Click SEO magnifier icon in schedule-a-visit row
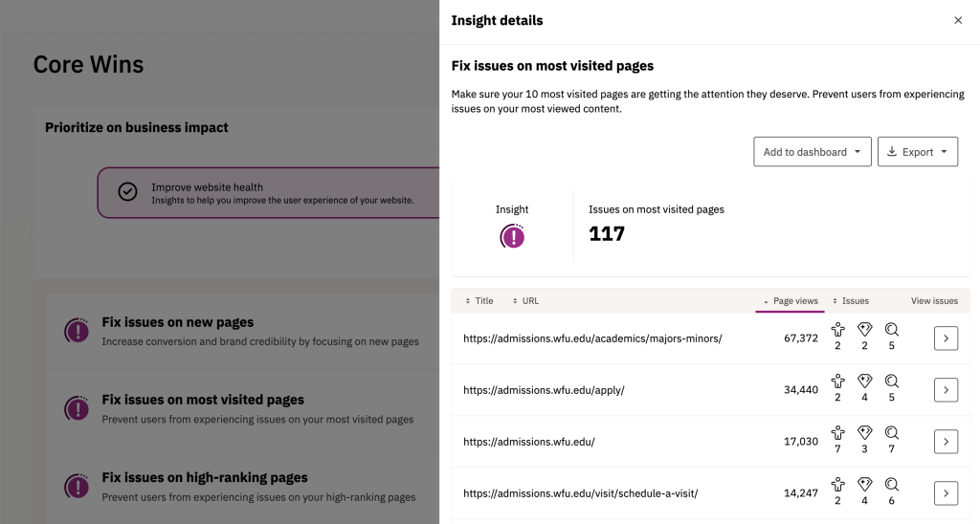The width and height of the screenshot is (980, 524). tap(892, 485)
